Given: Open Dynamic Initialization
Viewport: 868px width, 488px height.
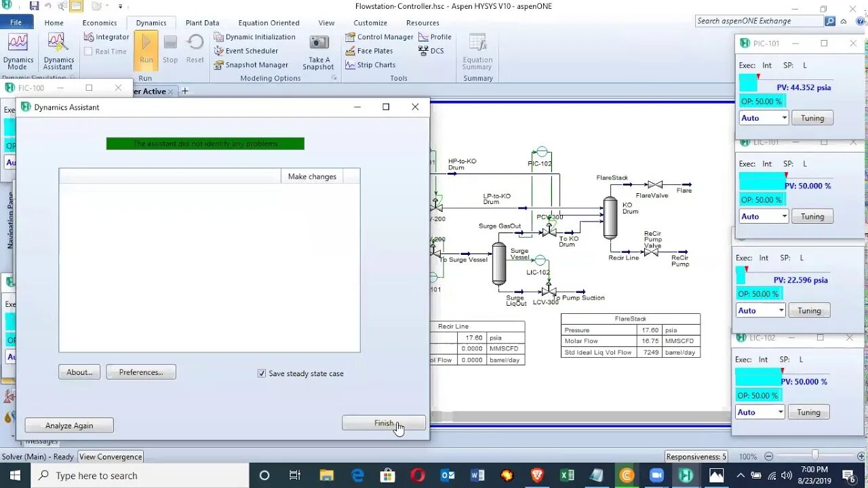Looking at the screenshot, I should click(255, 37).
